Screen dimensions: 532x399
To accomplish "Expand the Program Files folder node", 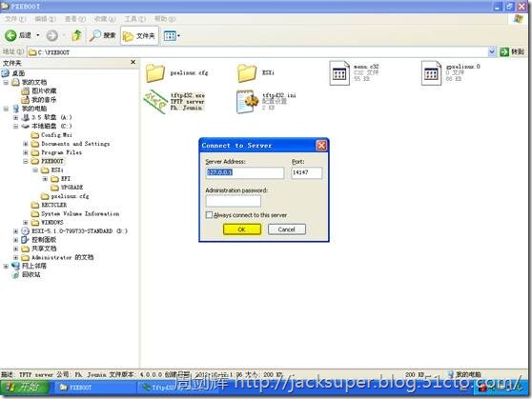I will click(x=26, y=152).
